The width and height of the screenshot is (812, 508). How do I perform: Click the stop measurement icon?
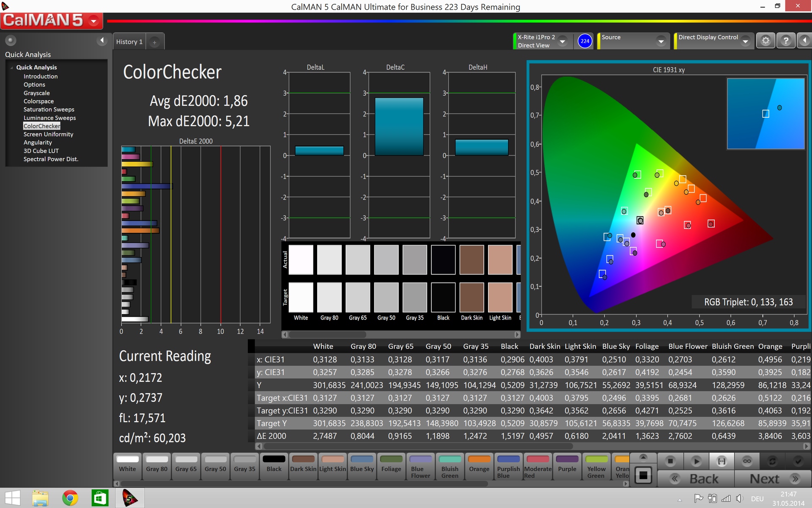[x=670, y=461]
